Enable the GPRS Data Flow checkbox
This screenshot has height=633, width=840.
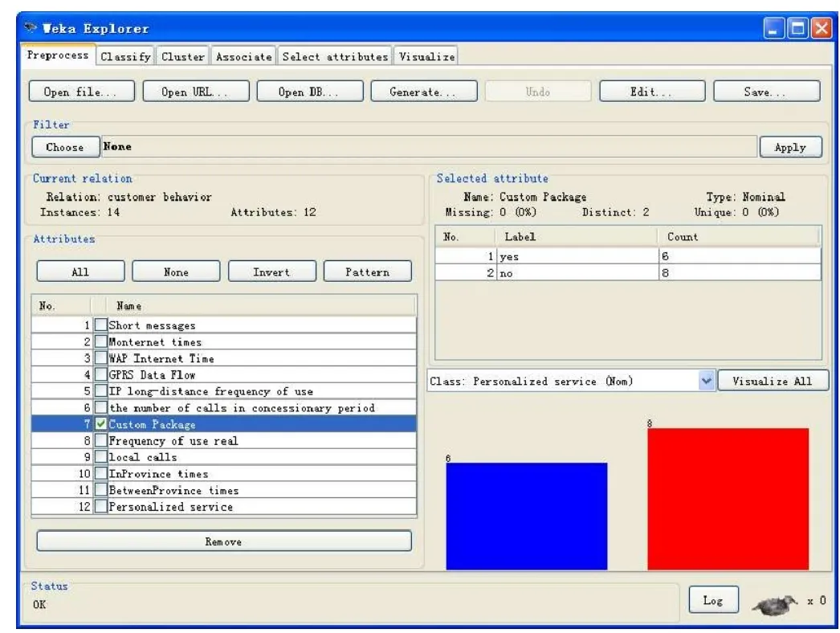tap(101, 375)
